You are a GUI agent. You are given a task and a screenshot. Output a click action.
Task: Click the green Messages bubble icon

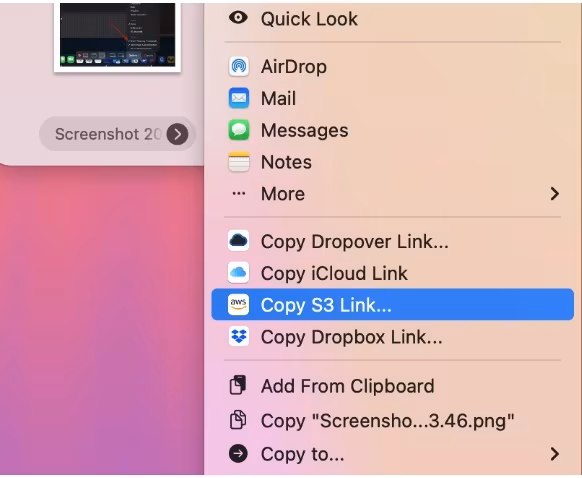pyautogui.click(x=238, y=130)
